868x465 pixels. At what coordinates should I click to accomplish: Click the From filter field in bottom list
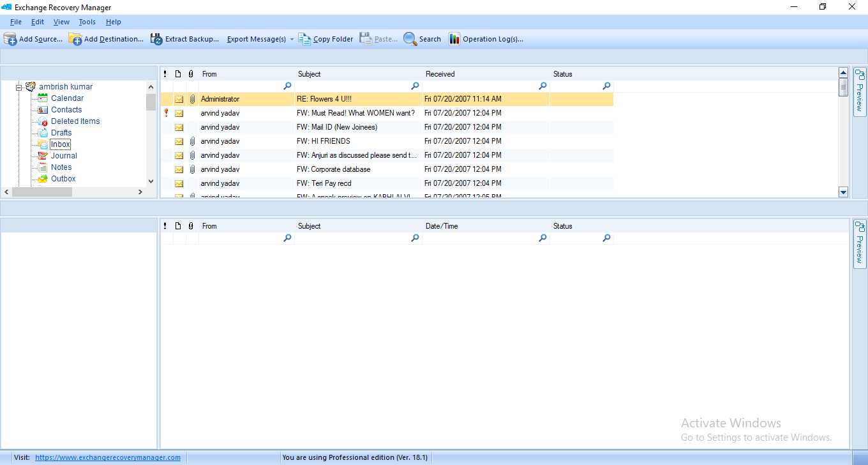coord(246,238)
